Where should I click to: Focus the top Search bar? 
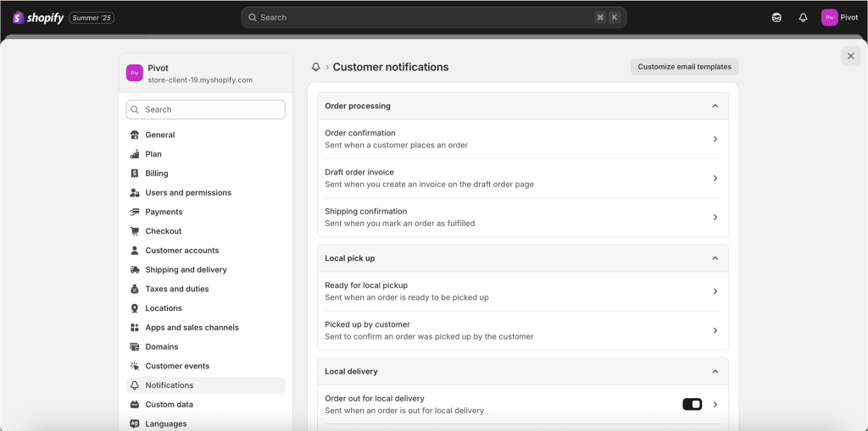(433, 17)
